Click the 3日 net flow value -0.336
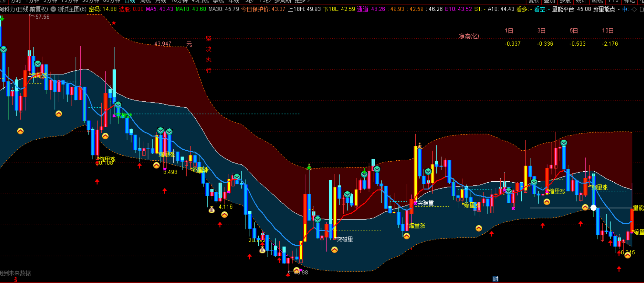This screenshot has width=644, height=283. (545, 44)
